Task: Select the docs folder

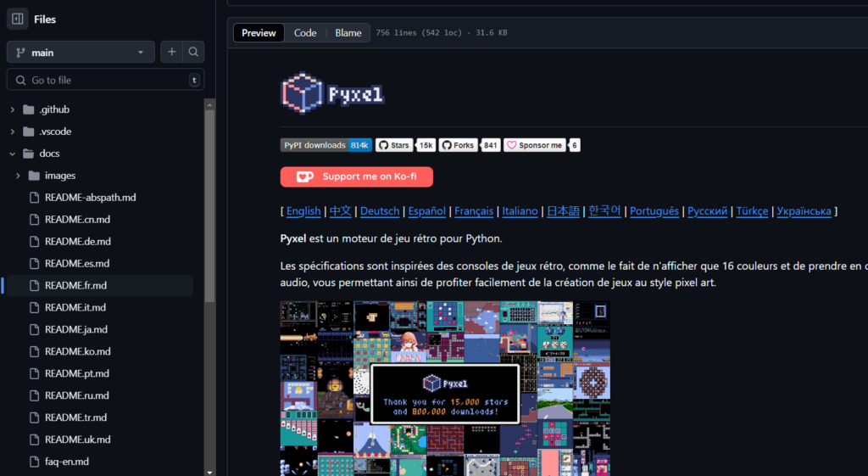Action: point(49,154)
